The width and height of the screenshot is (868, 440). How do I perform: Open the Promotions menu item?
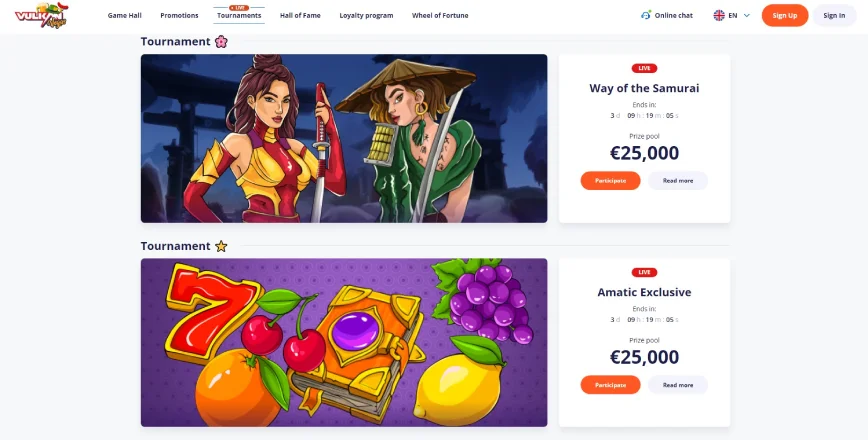coord(179,15)
